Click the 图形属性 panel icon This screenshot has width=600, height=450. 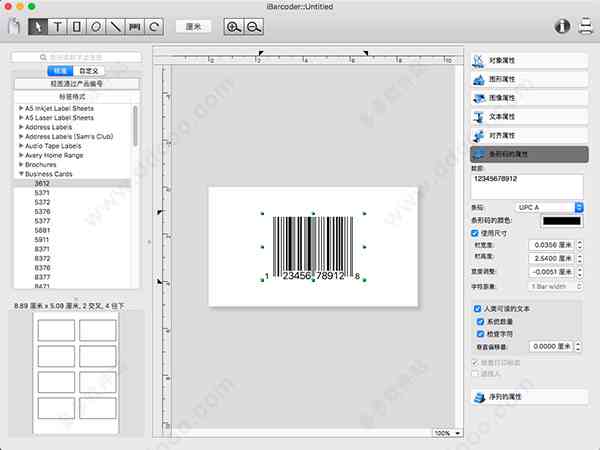[x=478, y=79]
